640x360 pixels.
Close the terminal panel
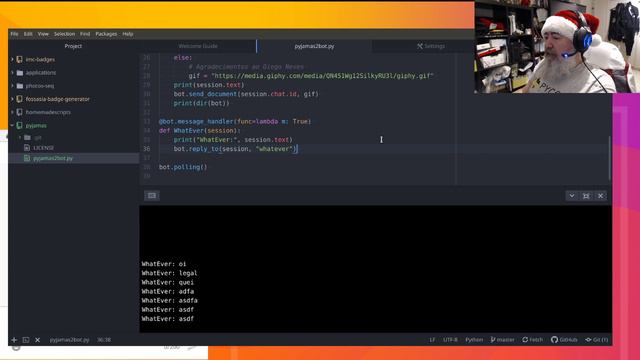pos(600,196)
